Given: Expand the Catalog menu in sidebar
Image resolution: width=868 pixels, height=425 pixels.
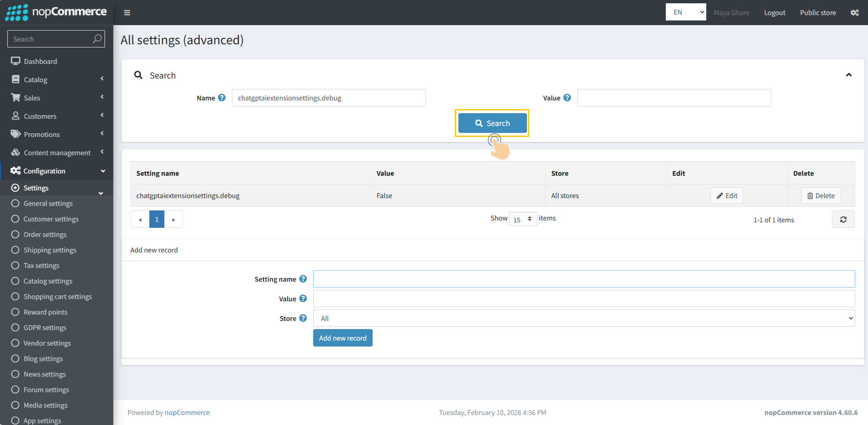Looking at the screenshot, I should [x=37, y=79].
